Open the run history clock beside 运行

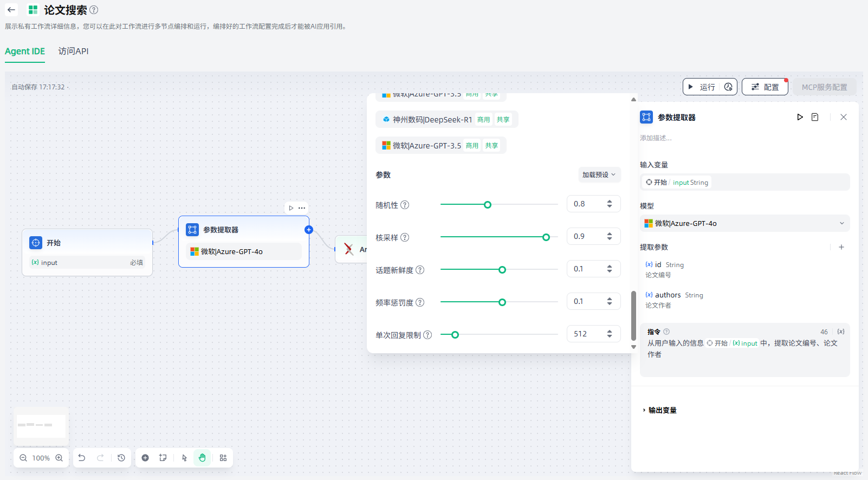(x=728, y=87)
